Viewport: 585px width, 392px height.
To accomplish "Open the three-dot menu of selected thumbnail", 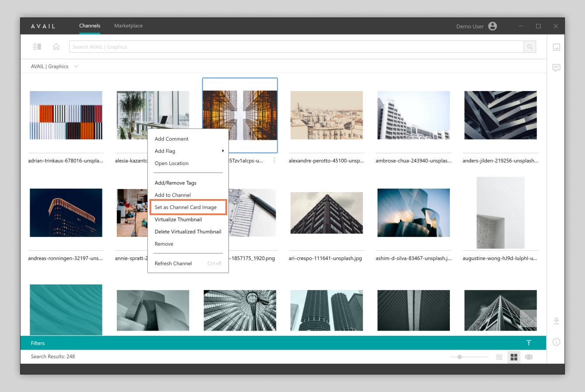I will pyautogui.click(x=274, y=160).
